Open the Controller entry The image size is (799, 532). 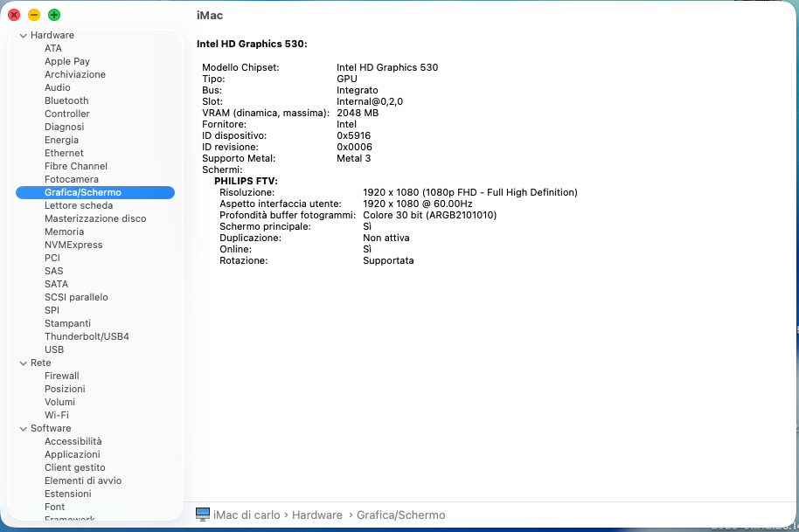[x=66, y=114]
